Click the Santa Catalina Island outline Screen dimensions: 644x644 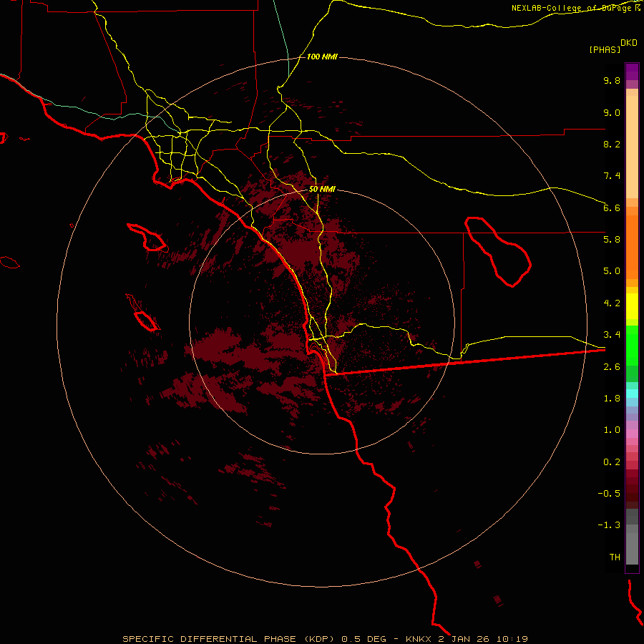147,238
